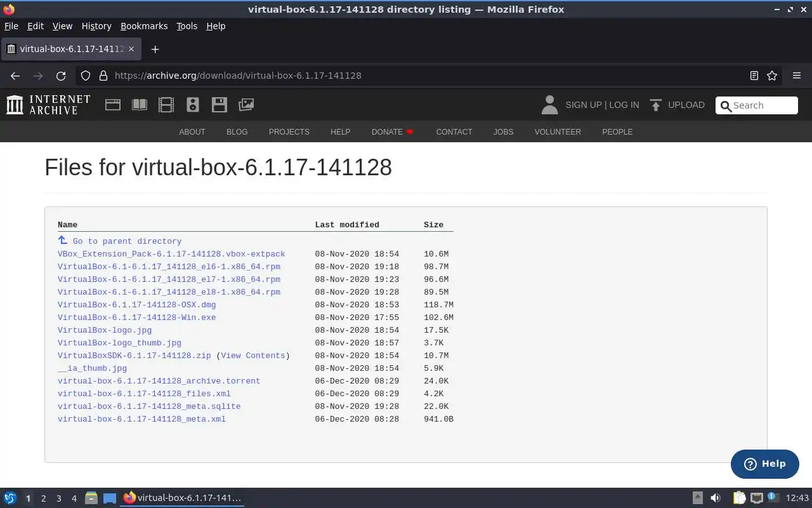Reload the current page
812x508 pixels.
[61, 76]
